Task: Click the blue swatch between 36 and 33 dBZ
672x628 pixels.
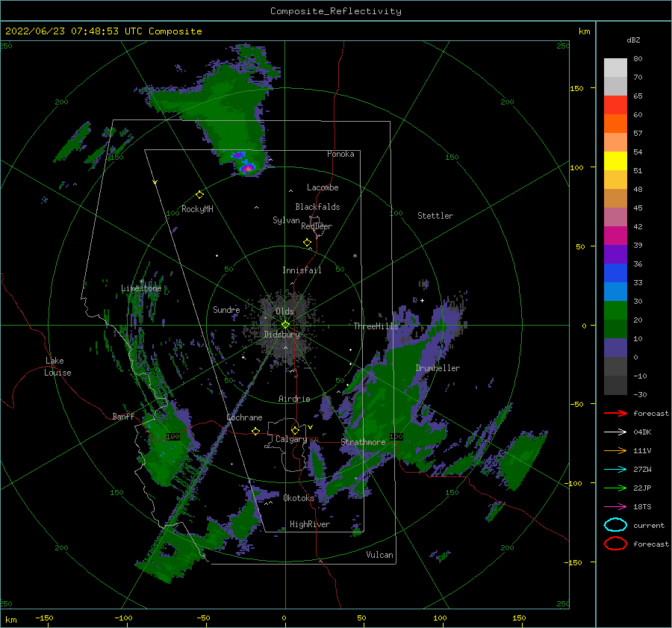Action: tap(615, 273)
